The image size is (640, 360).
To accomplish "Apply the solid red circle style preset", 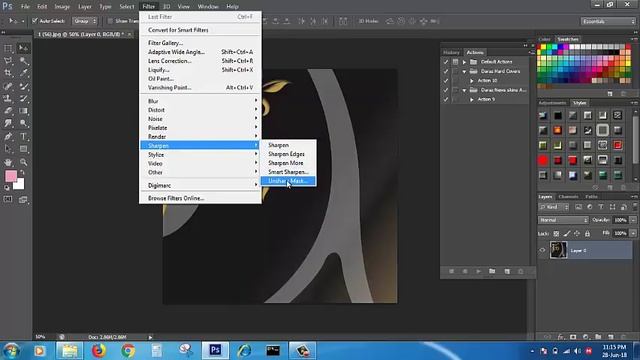I will pyautogui.click(x=543, y=160).
